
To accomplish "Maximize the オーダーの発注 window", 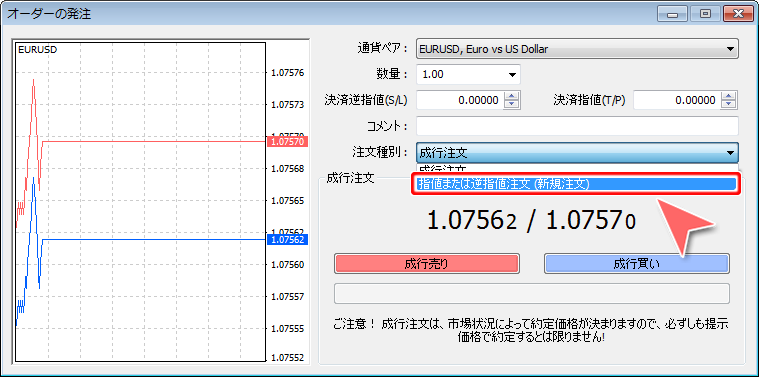I will coord(705,14).
